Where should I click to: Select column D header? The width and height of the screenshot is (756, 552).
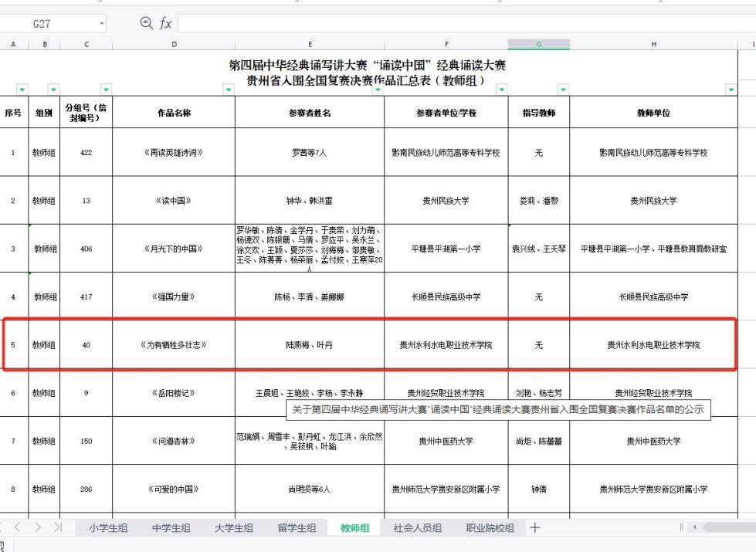tap(174, 44)
